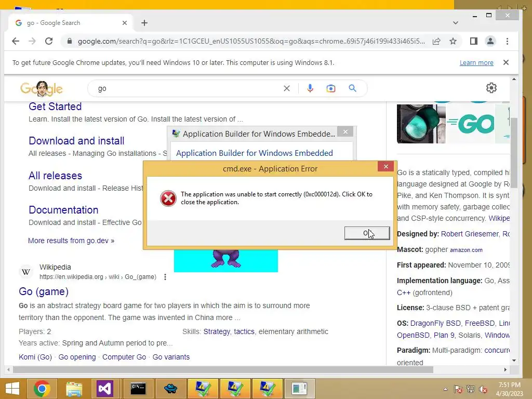Click the Strategy skills link

pyautogui.click(x=217, y=331)
